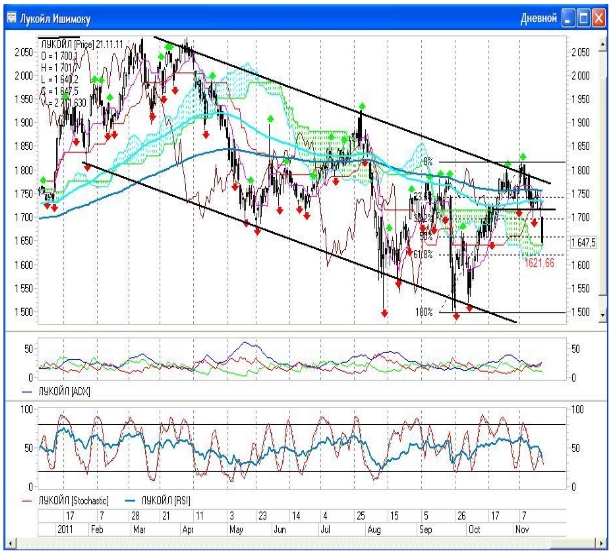Click the 2 050 value on right price axis
611x555 pixels.
click(x=581, y=52)
